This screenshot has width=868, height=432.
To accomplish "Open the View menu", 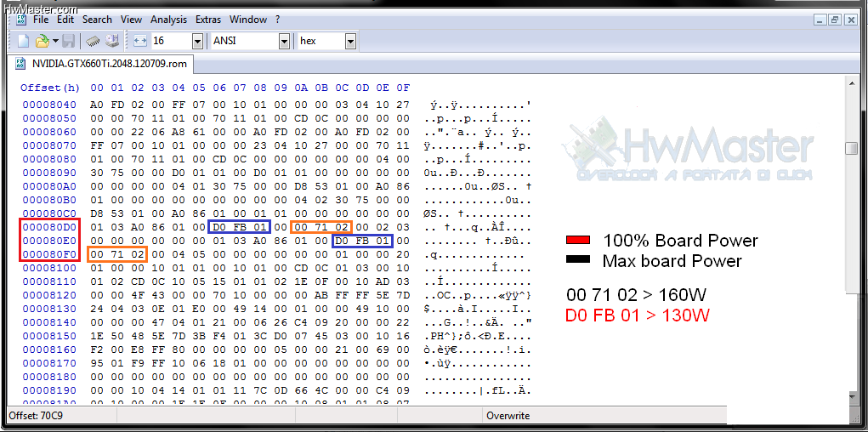I will [131, 20].
